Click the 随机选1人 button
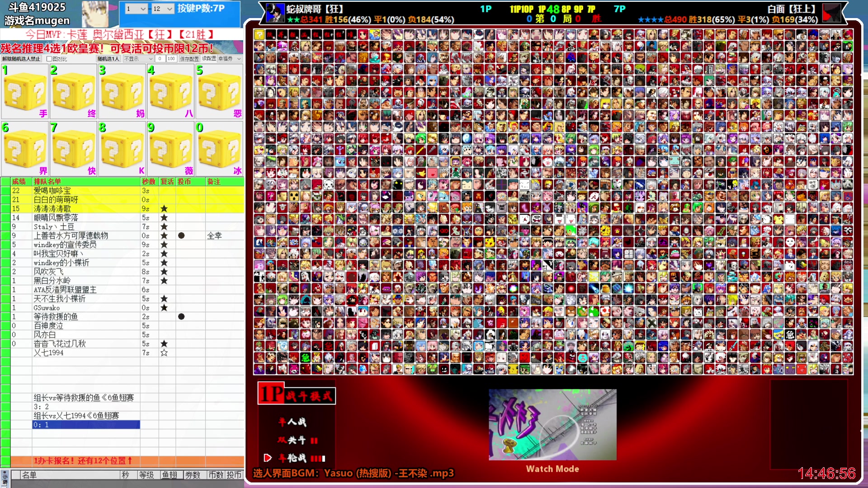 108,59
